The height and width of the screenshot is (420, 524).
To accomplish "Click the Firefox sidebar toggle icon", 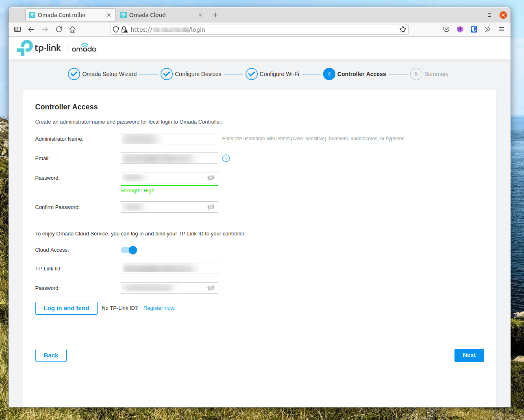I will tap(17, 29).
